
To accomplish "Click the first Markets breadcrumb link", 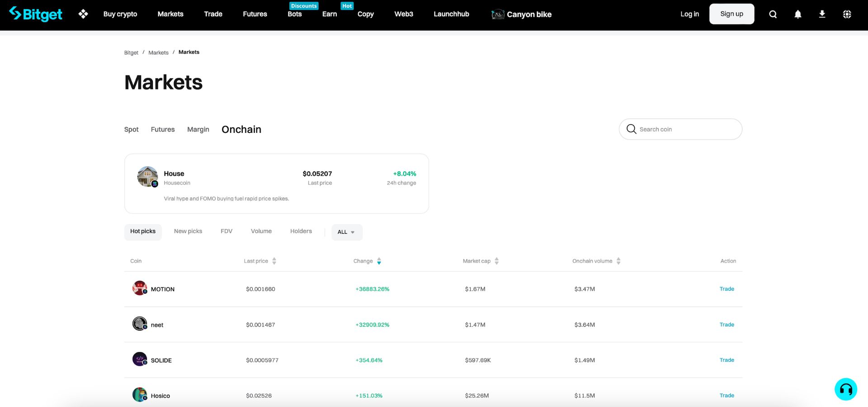I will pos(158,53).
